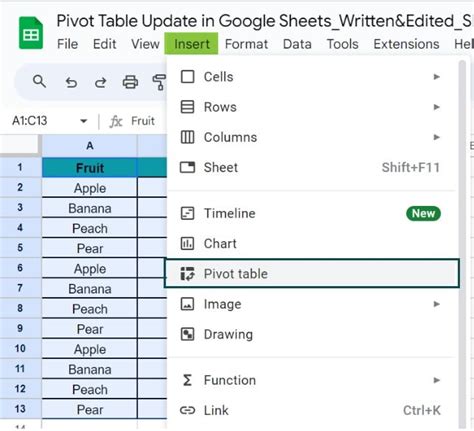Screen dimensions: 474x431
Task: Click the Insert menu scrollbar
Action: pos(462,243)
